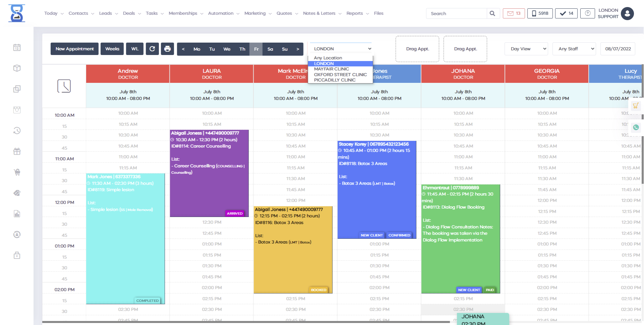Select the Sa day toggle
This screenshot has width=644, height=325.
click(x=270, y=49)
